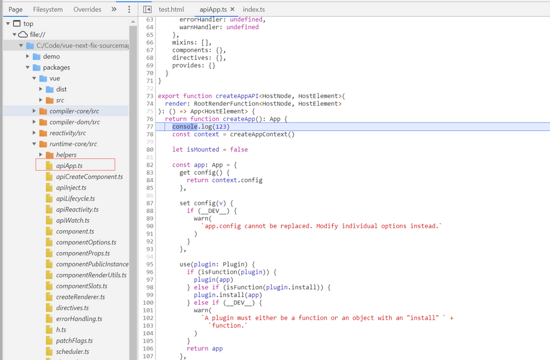
Task: Open the navigator three-dot options menu
Action: click(129, 9)
